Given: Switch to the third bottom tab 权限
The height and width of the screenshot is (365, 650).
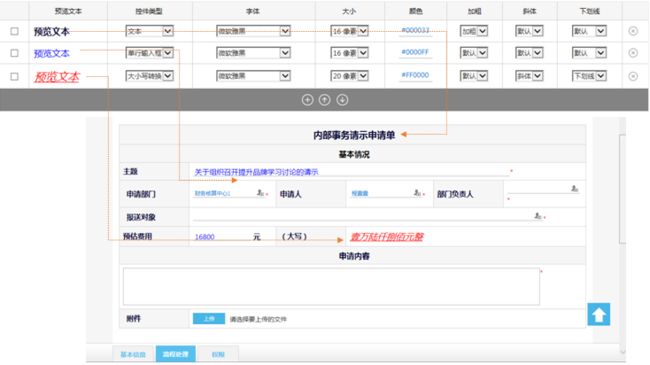Looking at the screenshot, I should [x=218, y=354].
